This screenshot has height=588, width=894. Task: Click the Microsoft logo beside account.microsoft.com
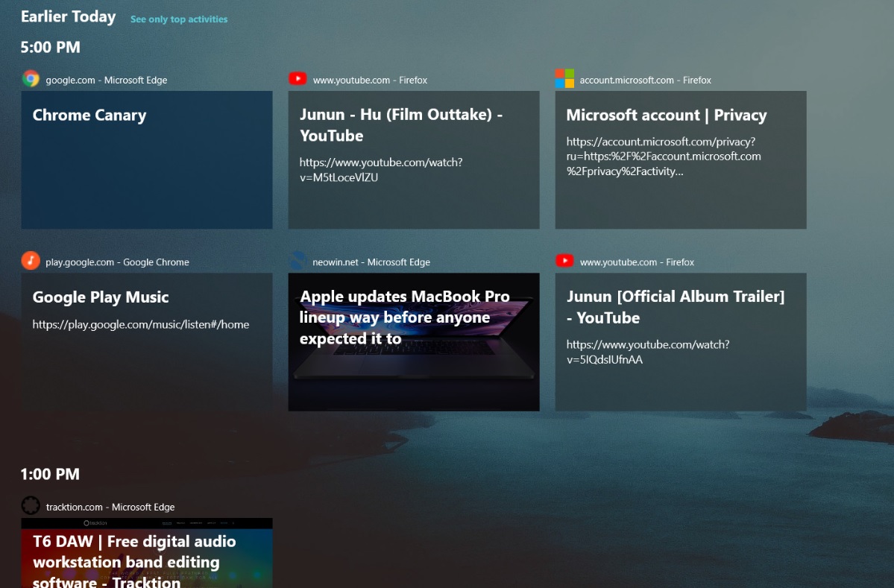click(564, 79)
